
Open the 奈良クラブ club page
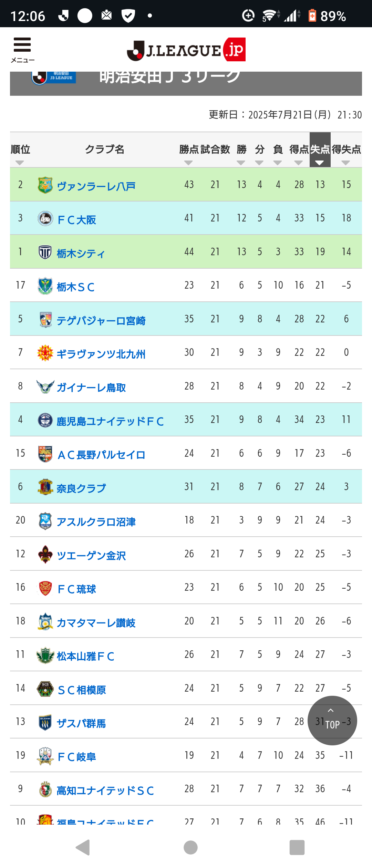(x=81, y=488)
